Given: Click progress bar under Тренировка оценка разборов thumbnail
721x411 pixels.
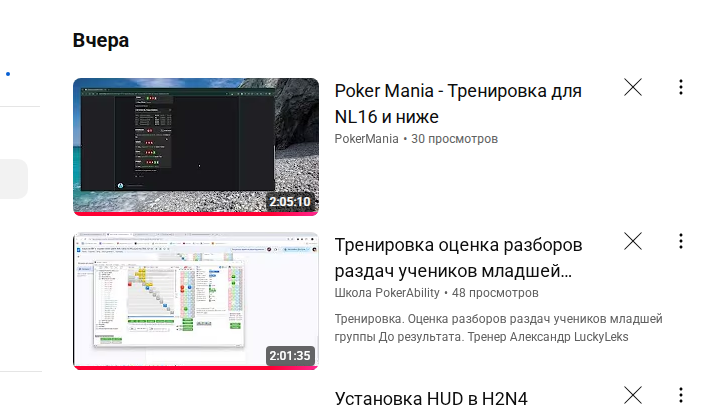Looking at the screenshot, I should point(196,367).
